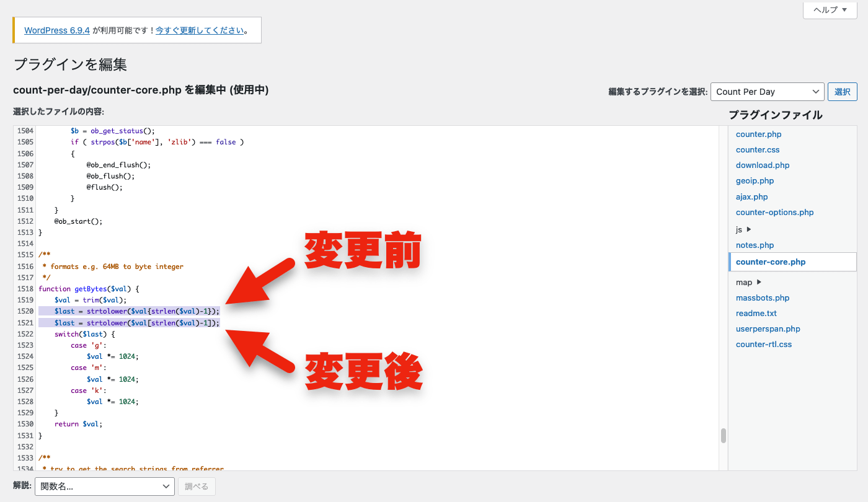Select geoip.php from plugin files

pyautogui.click(x=755, y=180)
